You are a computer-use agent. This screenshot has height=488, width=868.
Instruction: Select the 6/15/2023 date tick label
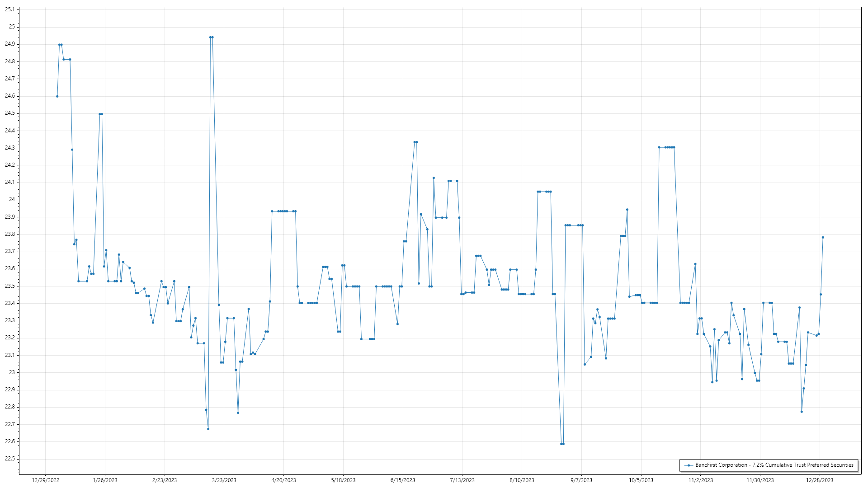pos(403,480)
